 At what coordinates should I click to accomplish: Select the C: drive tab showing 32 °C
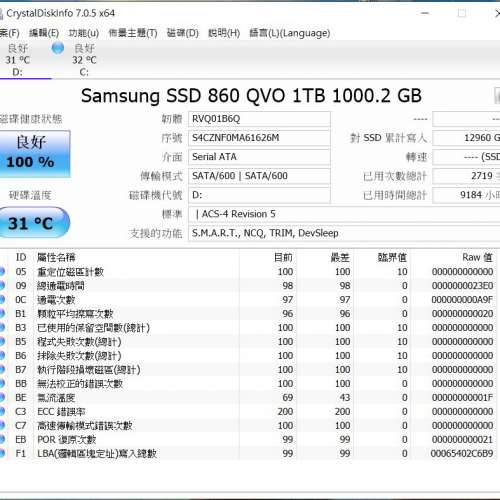(x=84, y=59)
